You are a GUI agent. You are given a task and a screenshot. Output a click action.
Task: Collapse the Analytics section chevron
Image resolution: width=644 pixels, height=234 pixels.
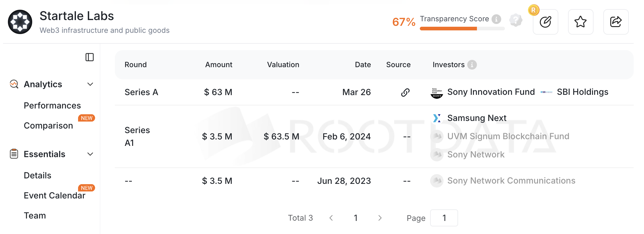[x=90, y=84]
